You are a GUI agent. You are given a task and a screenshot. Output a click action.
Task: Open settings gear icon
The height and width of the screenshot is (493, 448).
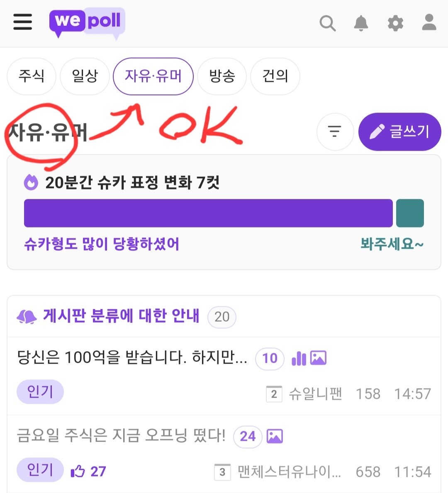(395, 23)
